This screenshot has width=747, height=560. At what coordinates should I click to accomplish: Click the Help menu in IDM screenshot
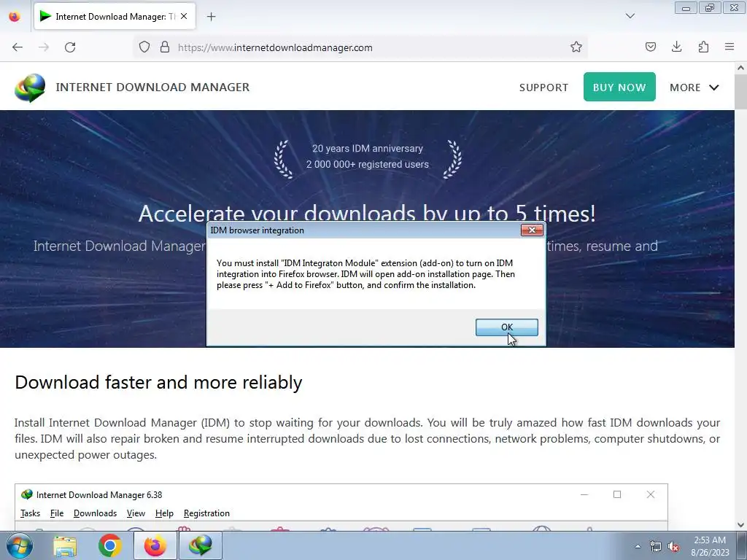click(164, 513)
